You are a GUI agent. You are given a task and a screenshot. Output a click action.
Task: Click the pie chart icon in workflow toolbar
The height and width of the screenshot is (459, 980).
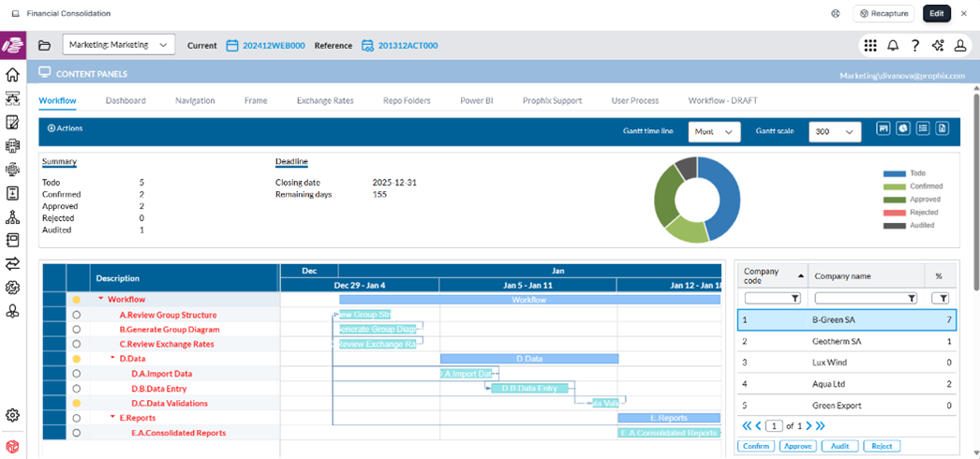point(903,129)
